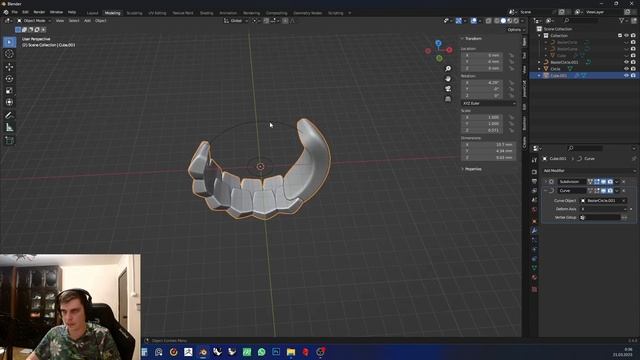The image size is (640, 360).
Task: Toggle the camera view icon
Action: point(448,89)
